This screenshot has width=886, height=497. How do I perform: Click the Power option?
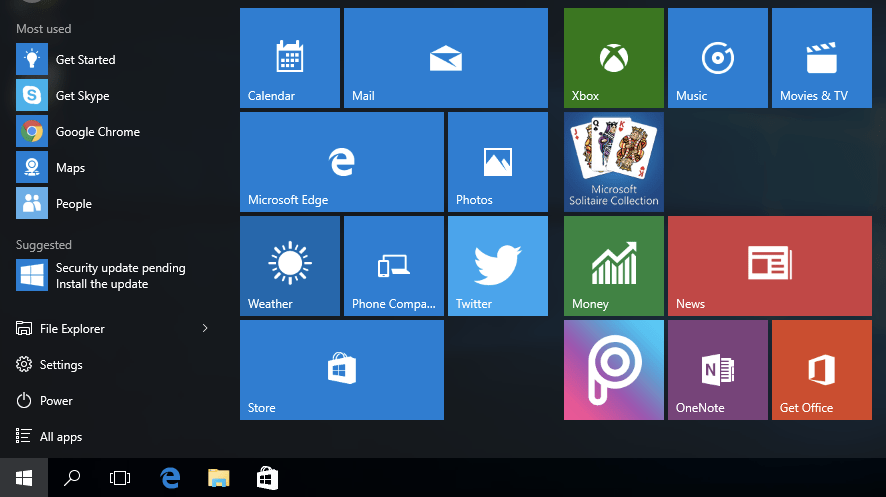click(45, 400)
